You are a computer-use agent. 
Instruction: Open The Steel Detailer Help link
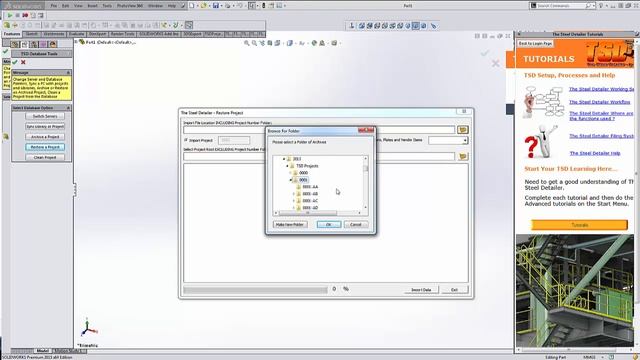595,153
